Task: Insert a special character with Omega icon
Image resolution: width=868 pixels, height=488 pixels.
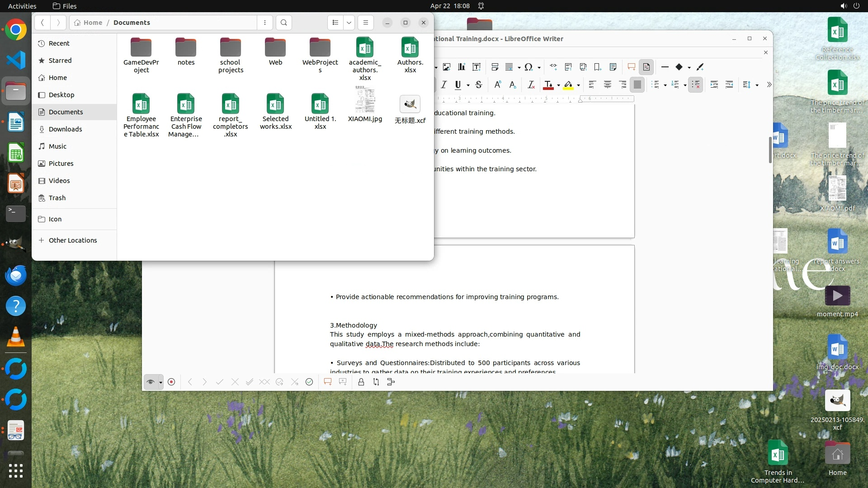Action: [x=528, y=67]
